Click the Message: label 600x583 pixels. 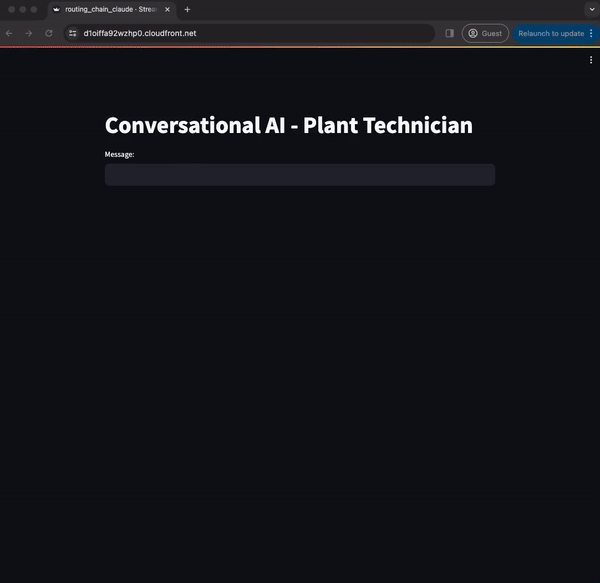pos(119,155)
